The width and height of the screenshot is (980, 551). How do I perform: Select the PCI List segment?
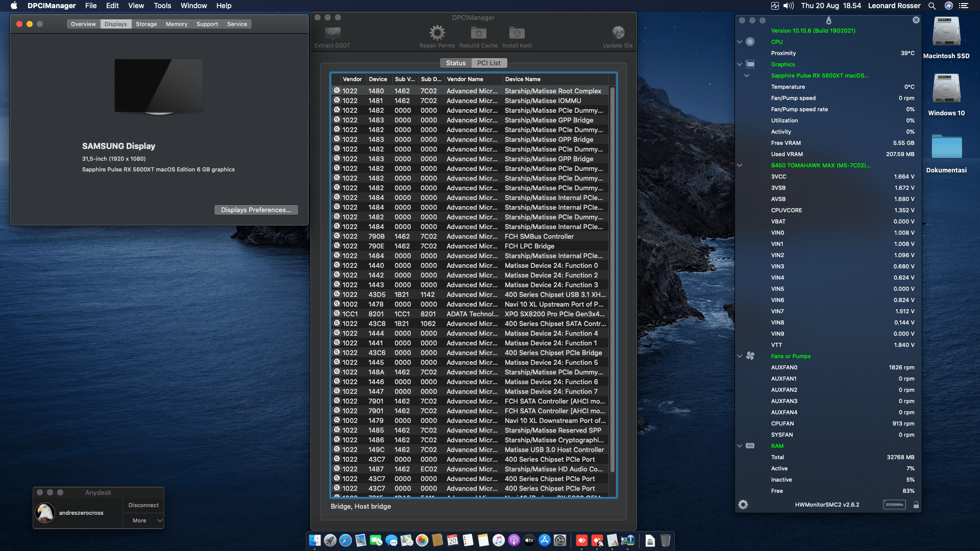click(488, 63)
